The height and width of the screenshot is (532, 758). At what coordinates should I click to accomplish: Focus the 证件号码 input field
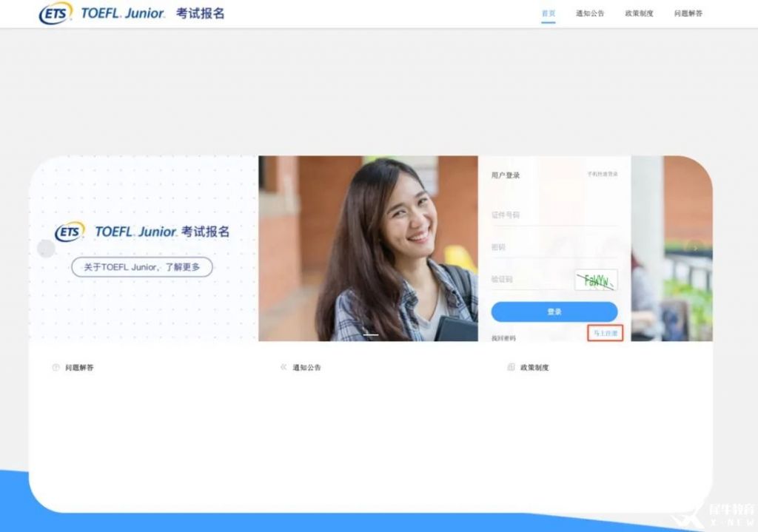(554, 215)
